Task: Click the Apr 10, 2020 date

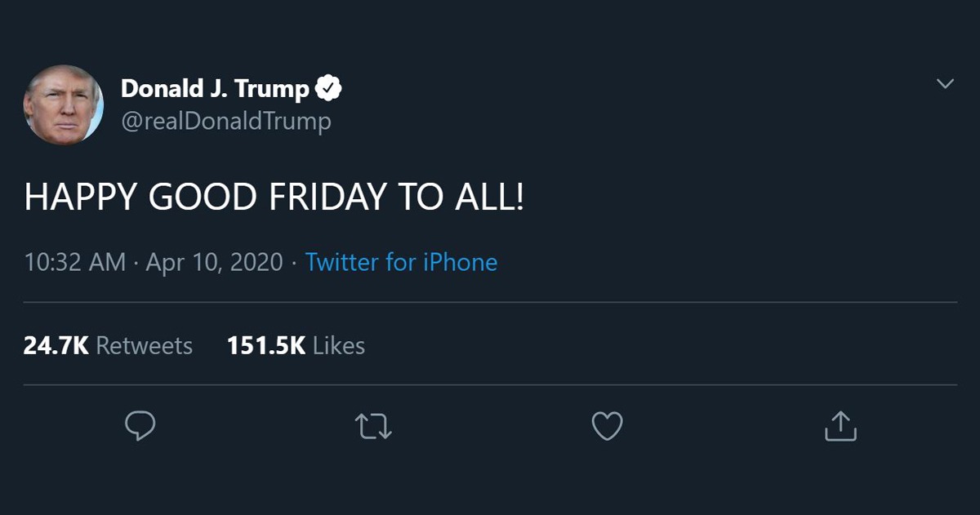Action: (x=214, y=263)
